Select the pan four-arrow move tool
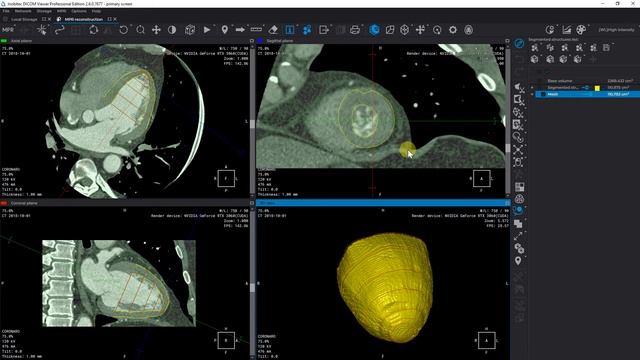640x360 pixels. coord(156,30)
